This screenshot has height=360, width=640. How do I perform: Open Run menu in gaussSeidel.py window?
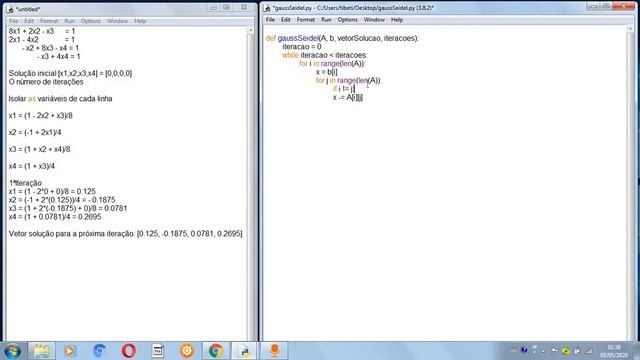tap(326, 20)
